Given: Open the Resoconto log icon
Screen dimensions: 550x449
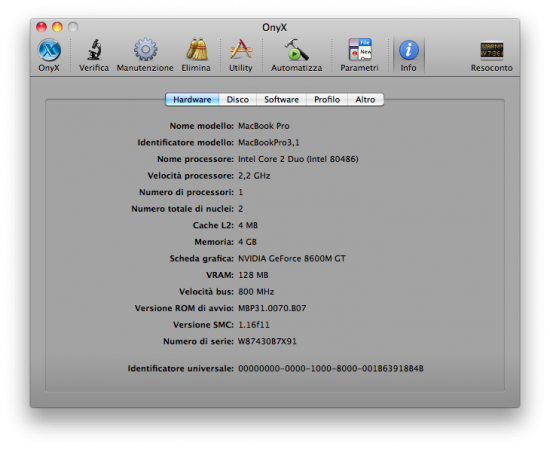Looking at the screenshot, I should point(491,55).
